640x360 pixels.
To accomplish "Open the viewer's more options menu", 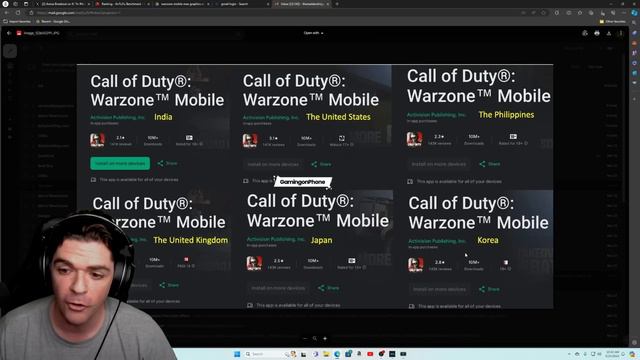I will 620,33.
